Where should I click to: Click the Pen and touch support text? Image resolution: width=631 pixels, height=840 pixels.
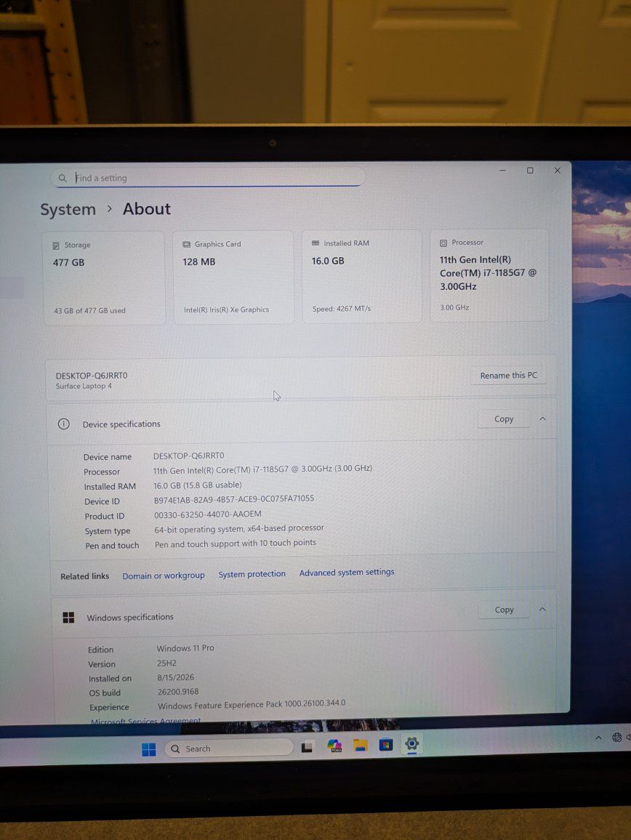tap(236, 544)
